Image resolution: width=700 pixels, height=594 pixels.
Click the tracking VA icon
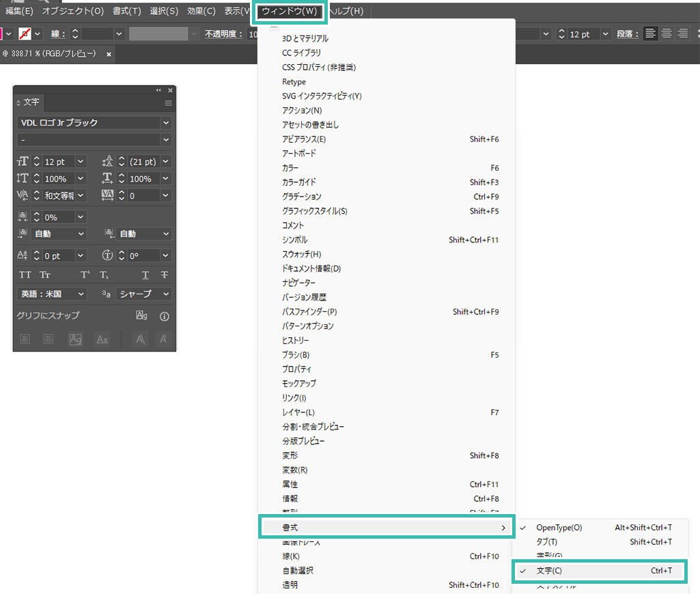coord(107,195)
